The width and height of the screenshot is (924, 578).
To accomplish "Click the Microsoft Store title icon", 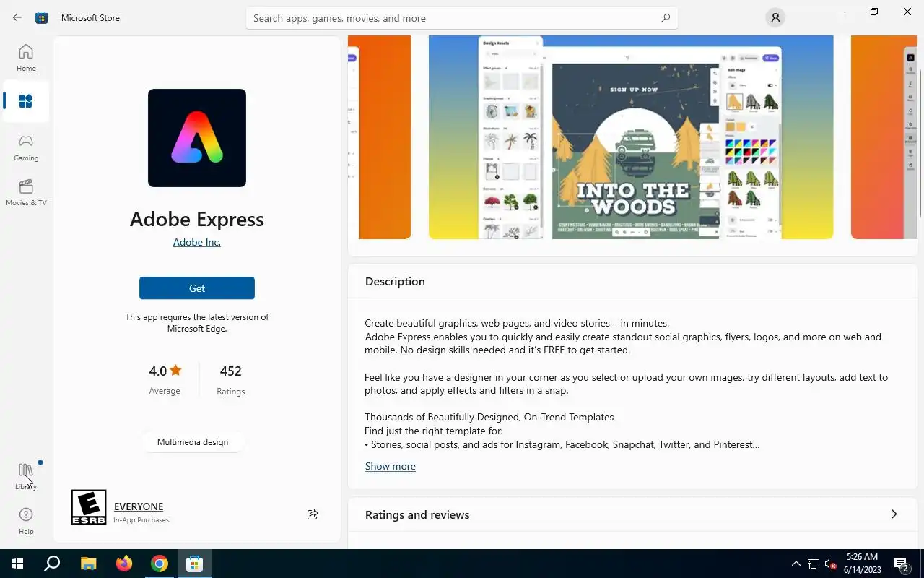I will point(42,17).
